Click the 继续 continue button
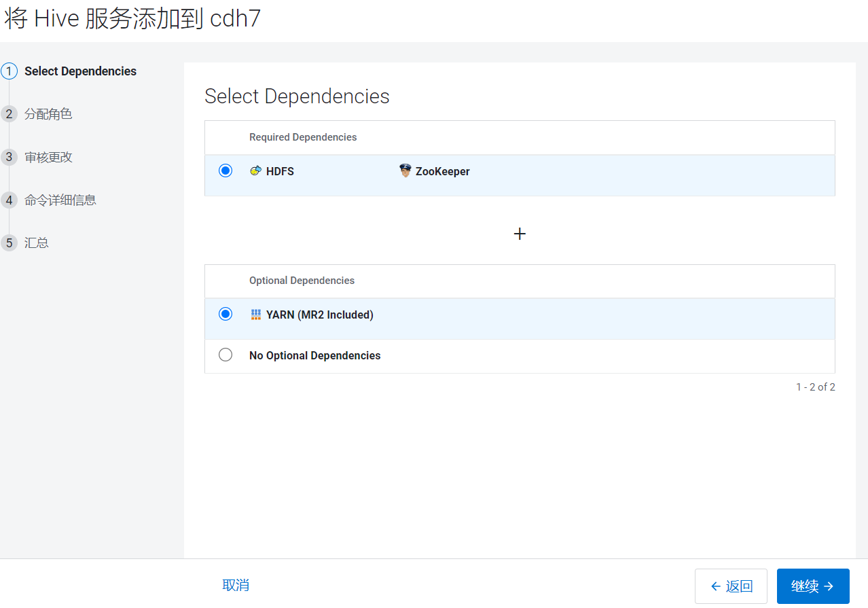 click(813, 586)
